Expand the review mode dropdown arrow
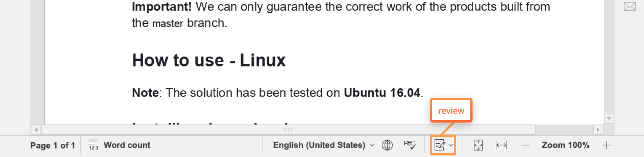Screen dimensions: 644x157 (450, 145)
